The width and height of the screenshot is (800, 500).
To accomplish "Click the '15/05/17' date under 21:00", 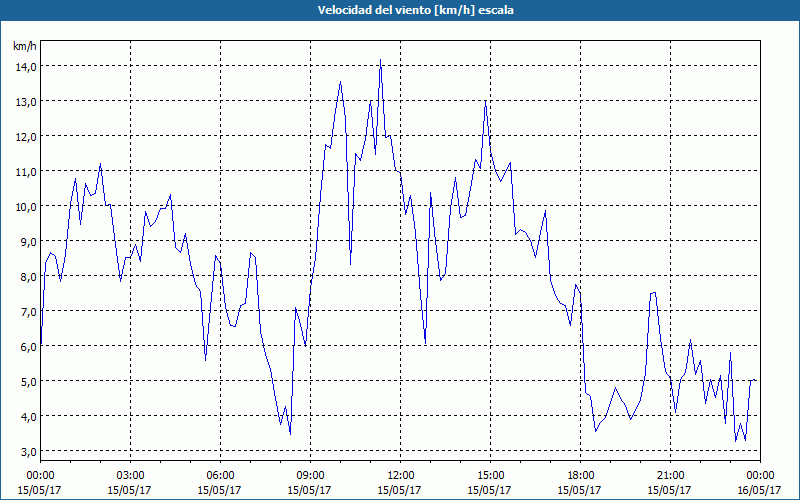I will point(669,490).
